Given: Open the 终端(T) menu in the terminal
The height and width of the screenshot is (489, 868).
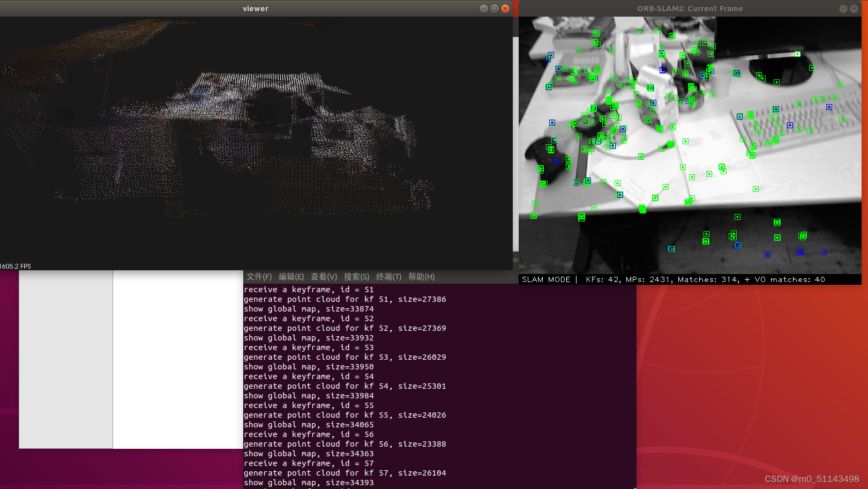Looking at the screenshot, I should 389,277.
